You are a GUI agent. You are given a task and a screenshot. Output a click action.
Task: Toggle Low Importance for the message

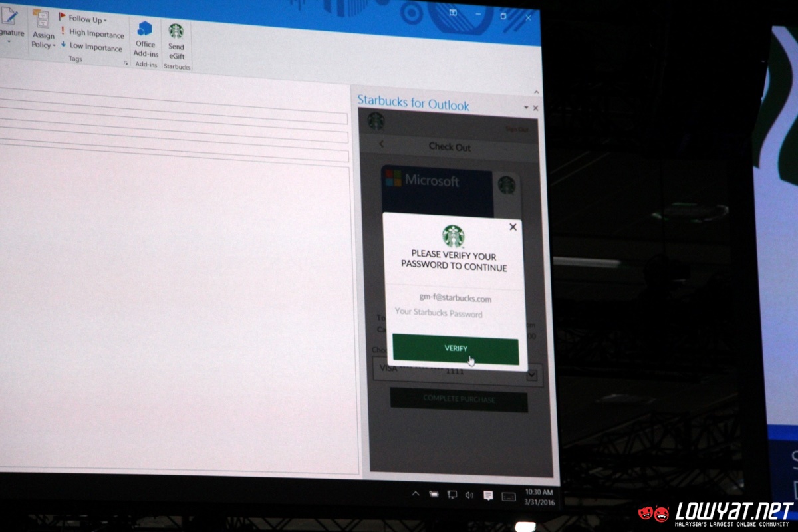click(x=91, y=47)
